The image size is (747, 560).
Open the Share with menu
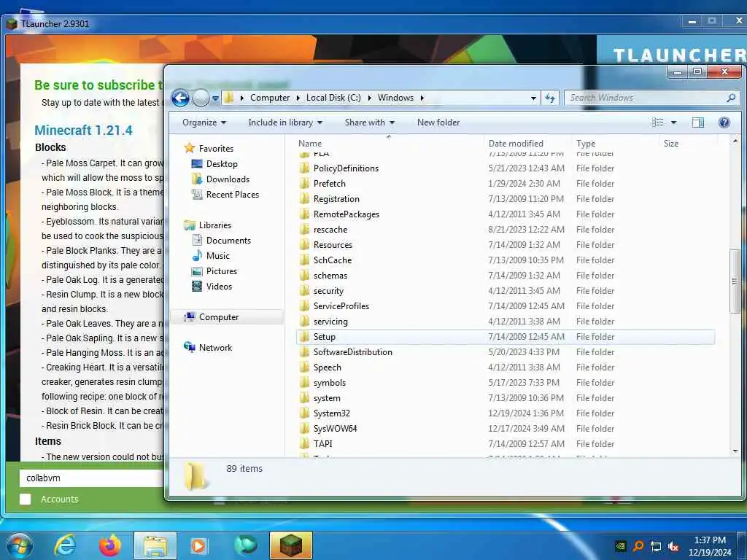click(x=370, y=122)
